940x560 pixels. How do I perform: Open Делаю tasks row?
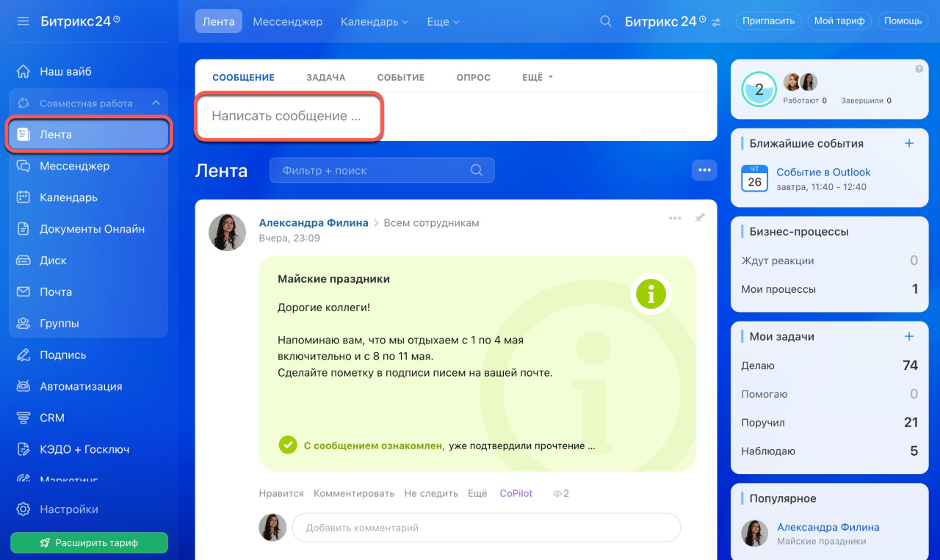[829, 366]
